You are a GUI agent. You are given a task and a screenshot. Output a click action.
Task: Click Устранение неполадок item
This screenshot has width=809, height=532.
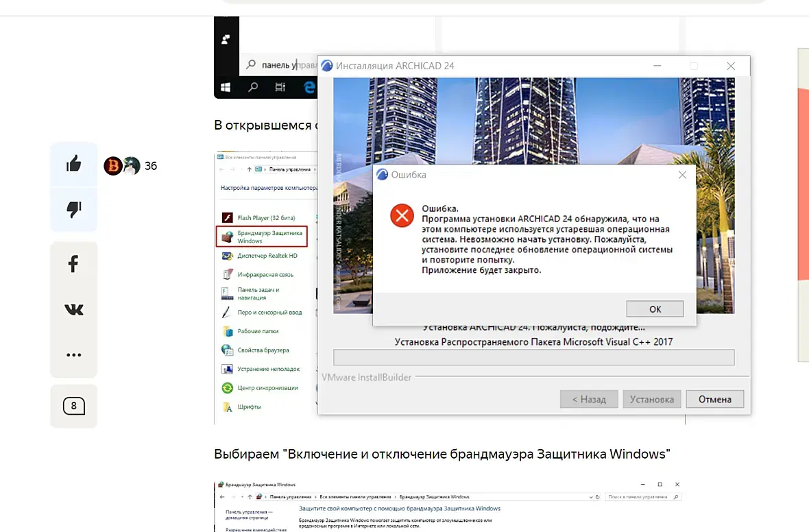tap(268, 369)
